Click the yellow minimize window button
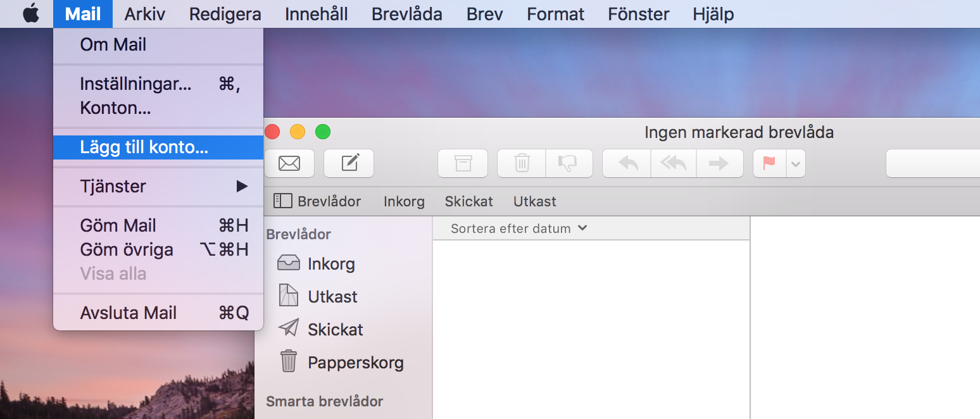The image size is (980, 419). coord(298,132)
